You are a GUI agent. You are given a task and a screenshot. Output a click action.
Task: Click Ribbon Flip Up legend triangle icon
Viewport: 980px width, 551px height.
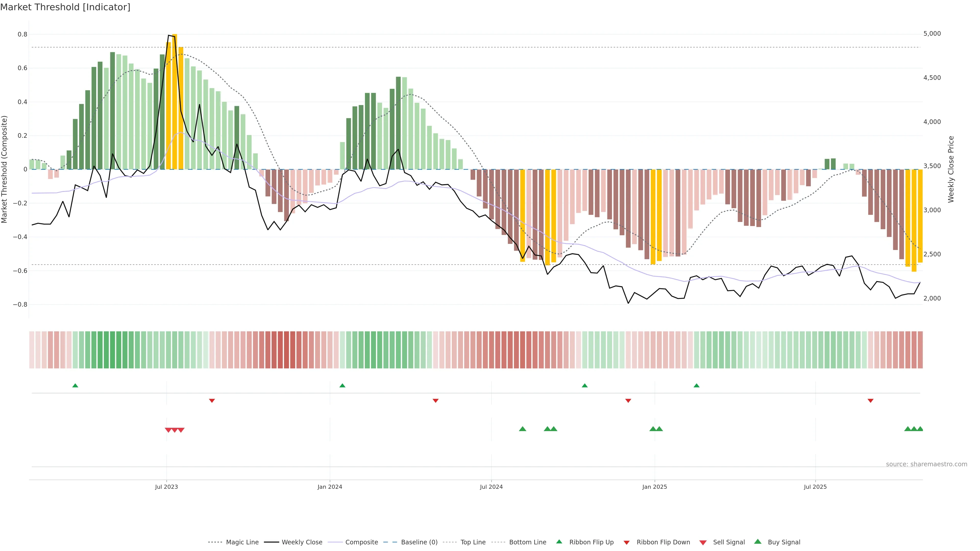coord(559,542)
